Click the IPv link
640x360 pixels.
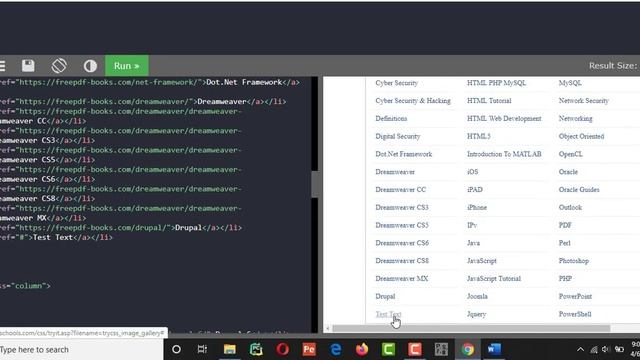pyautogui.click(x=472, y=225)
